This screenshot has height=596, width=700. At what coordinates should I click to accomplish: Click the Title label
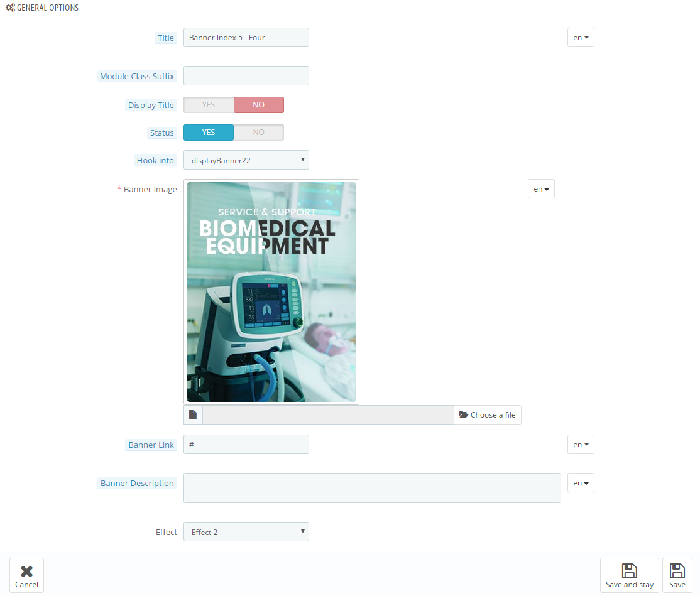166,38
